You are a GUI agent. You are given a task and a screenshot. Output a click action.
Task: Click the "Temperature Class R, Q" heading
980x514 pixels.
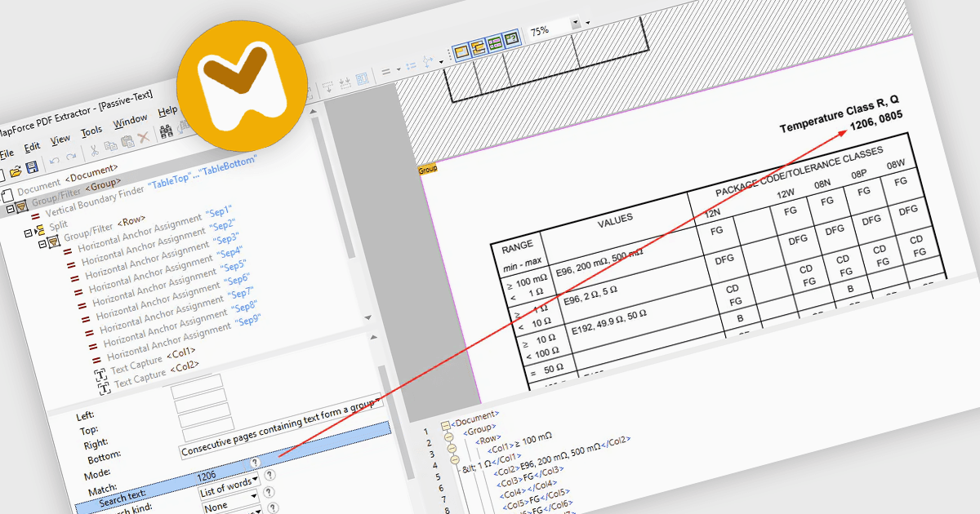(839, 113)
